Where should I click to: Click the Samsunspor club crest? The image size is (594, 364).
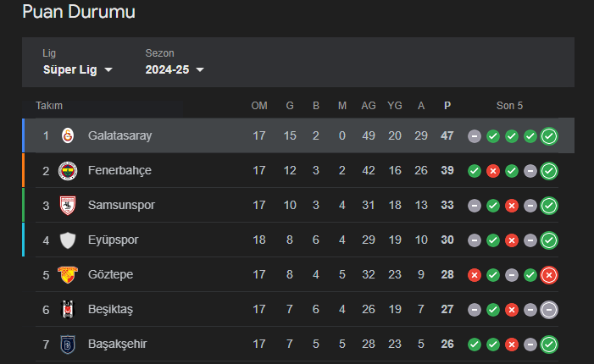click(68, 206)
